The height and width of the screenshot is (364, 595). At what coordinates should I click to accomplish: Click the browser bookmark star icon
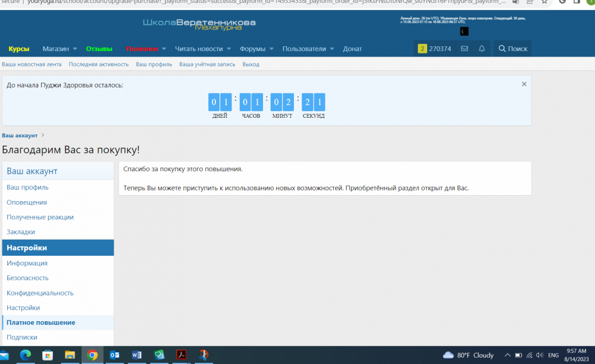tap(544, 2)
